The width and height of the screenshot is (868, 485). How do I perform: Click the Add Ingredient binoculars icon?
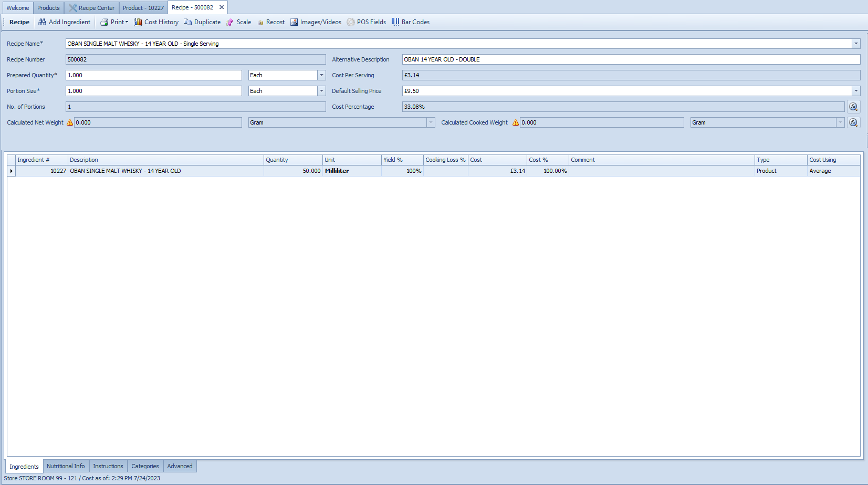(x=43, y=22)
